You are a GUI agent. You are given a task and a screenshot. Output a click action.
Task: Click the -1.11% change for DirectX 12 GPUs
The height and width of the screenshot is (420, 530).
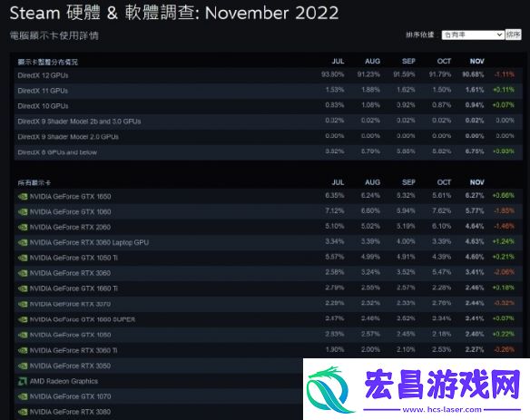(x=505, y=74)
